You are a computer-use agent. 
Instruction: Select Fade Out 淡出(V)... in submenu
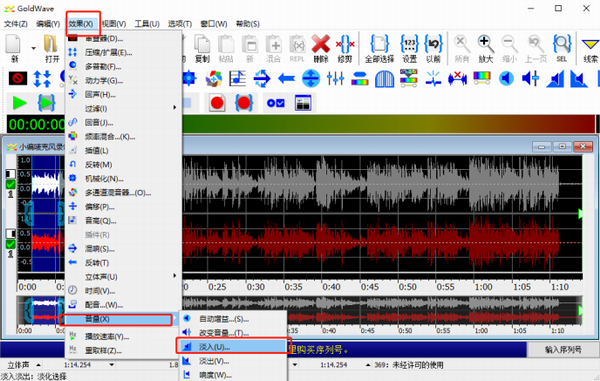(x=233, y=361)
